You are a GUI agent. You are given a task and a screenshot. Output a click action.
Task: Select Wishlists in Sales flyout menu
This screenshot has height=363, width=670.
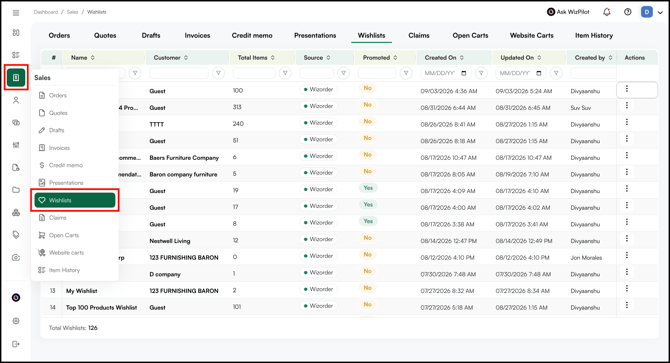click(75, 200)
